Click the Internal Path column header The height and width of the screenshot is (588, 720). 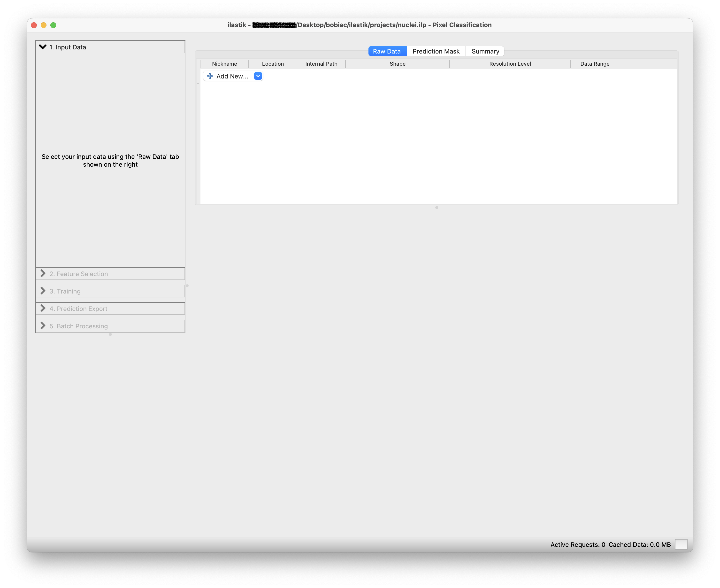click(321, 64)
